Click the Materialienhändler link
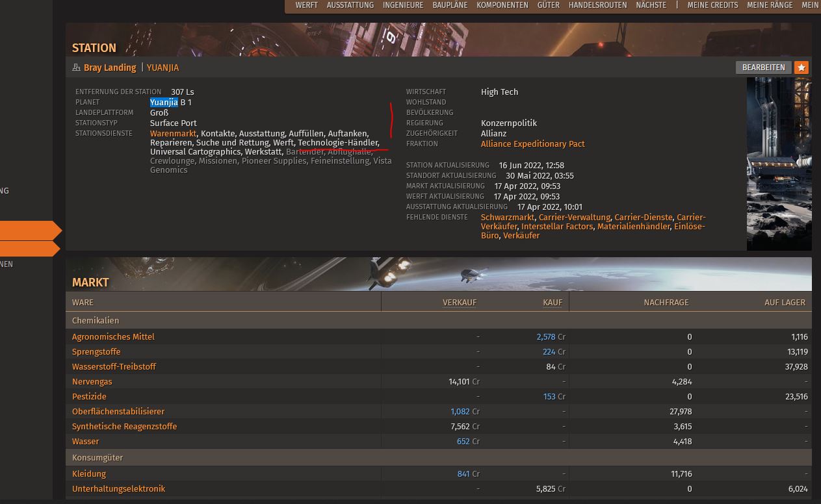Image resolution: width=821 pixels, height=504 pixels. click(633, 227)
